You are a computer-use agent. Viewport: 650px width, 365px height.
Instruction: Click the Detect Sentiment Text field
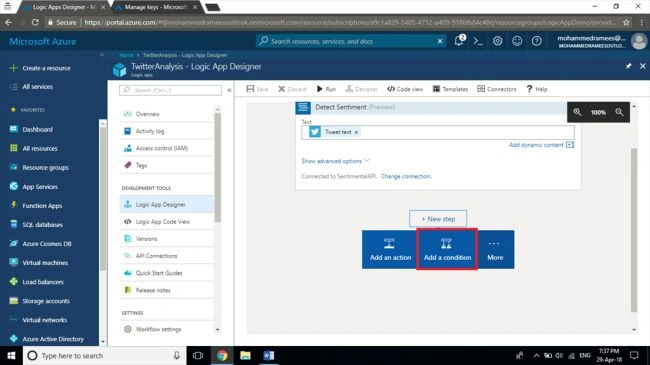coord(438,132)
